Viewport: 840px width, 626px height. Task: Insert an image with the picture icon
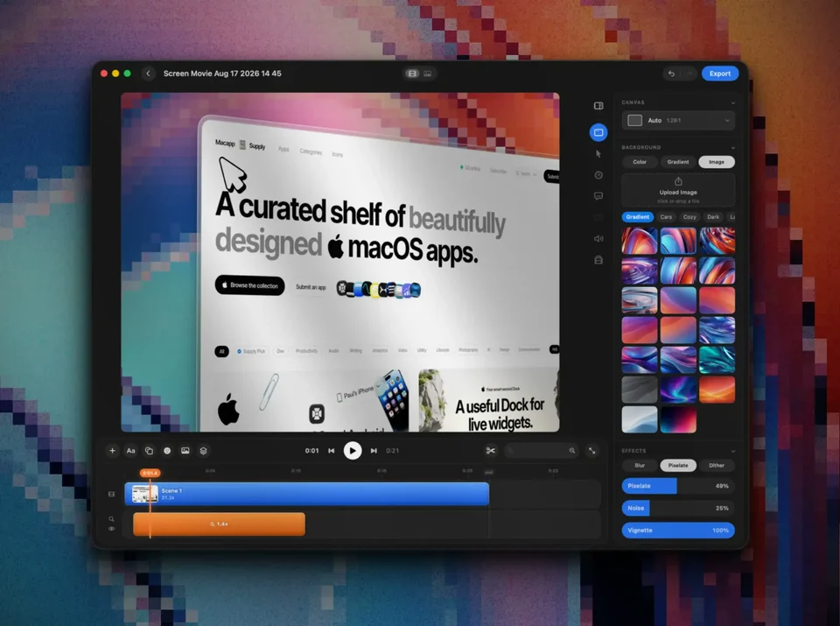[185, 451]
